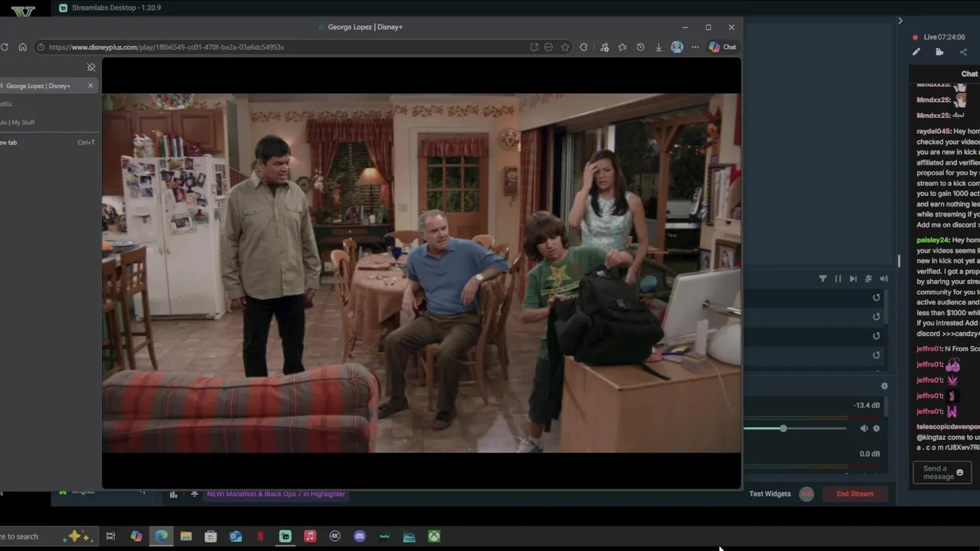The height and width of the screenshot is (551, 980).
Task: Open the browser settings and more menu
Action: coord(695,47)
